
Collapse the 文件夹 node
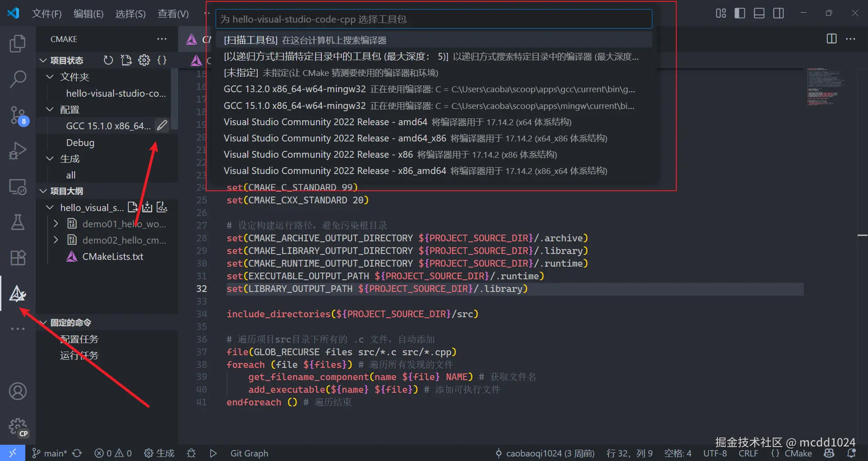[50, 77]
